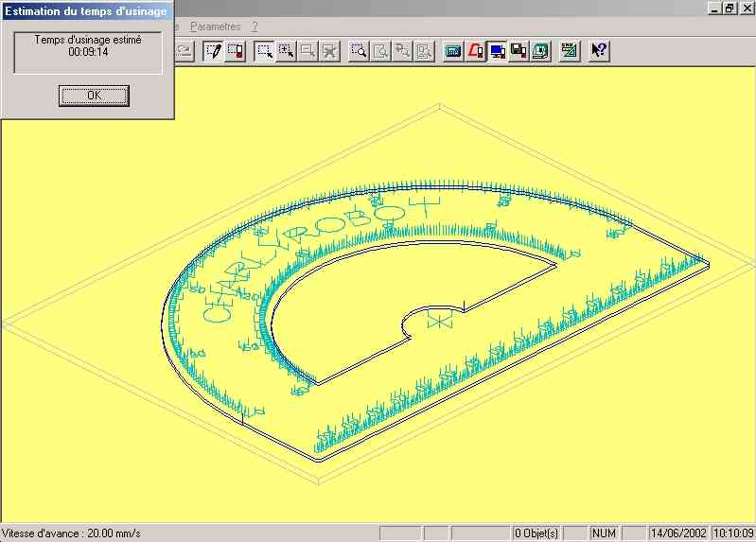
Task: Click the '0 Objet(s)' status bar entry
Action: click(x=536, y=533)
